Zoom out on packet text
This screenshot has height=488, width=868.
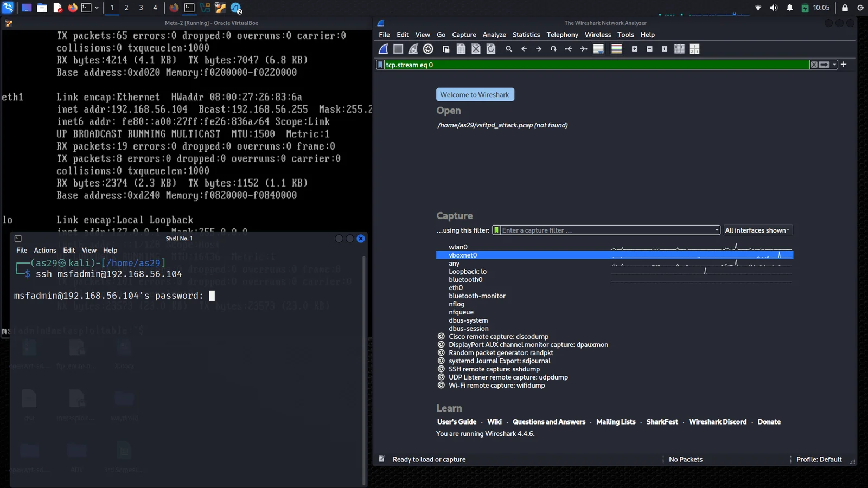point(649,49)
